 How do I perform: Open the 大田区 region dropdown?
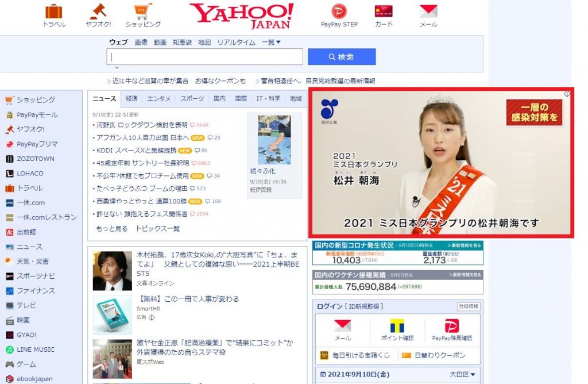click(462, 374)
